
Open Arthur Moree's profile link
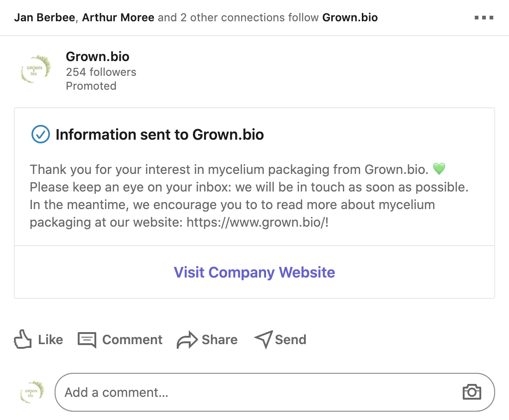coord(118,18)
